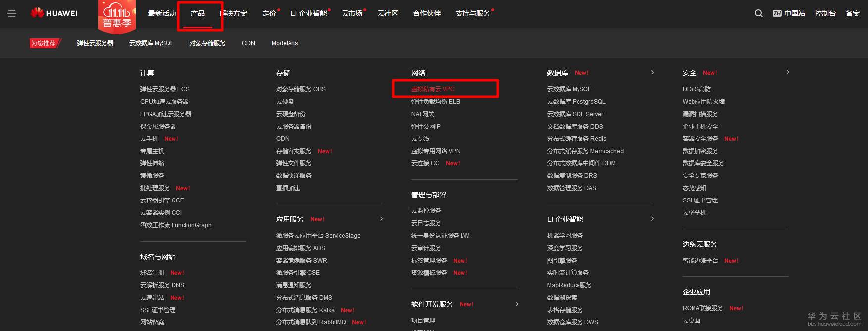Image resolution: width=868 pixels, height=331 pixels.
Task: Open 云解析服务 DNS
Action: [162, 285]
